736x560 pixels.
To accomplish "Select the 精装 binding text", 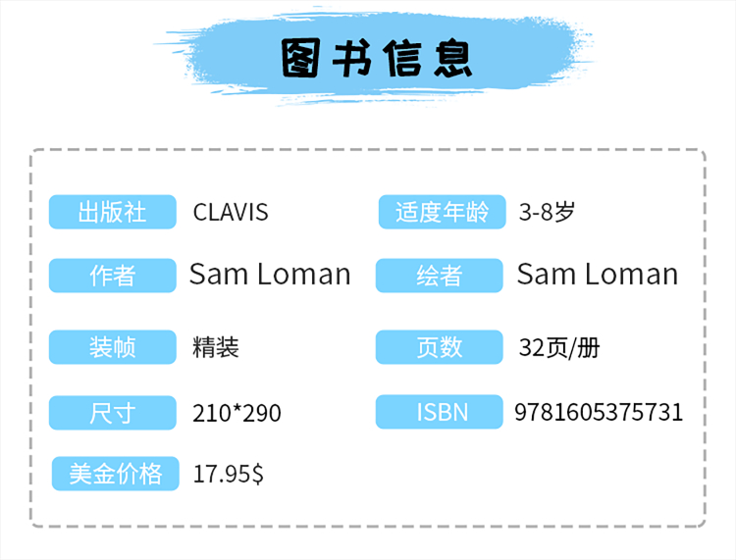I will [x=216, y=347].
